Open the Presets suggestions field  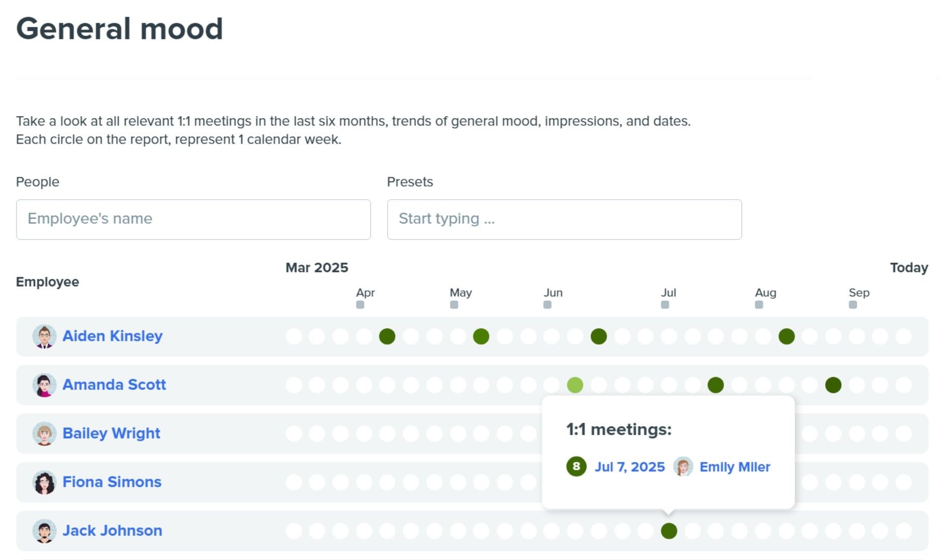coord(564,219)
